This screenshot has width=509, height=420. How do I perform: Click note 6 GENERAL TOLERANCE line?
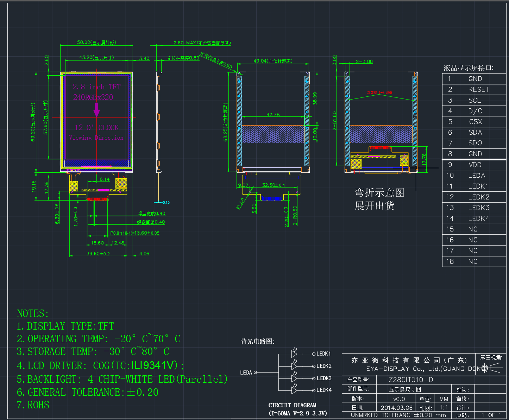pyautogui.click(x=88, y=392)
